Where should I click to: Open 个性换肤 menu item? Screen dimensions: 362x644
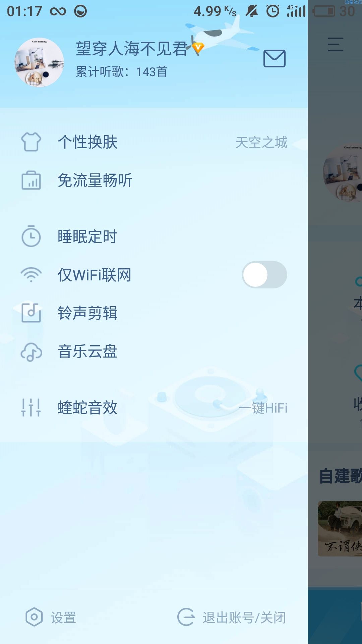point(154,142)
